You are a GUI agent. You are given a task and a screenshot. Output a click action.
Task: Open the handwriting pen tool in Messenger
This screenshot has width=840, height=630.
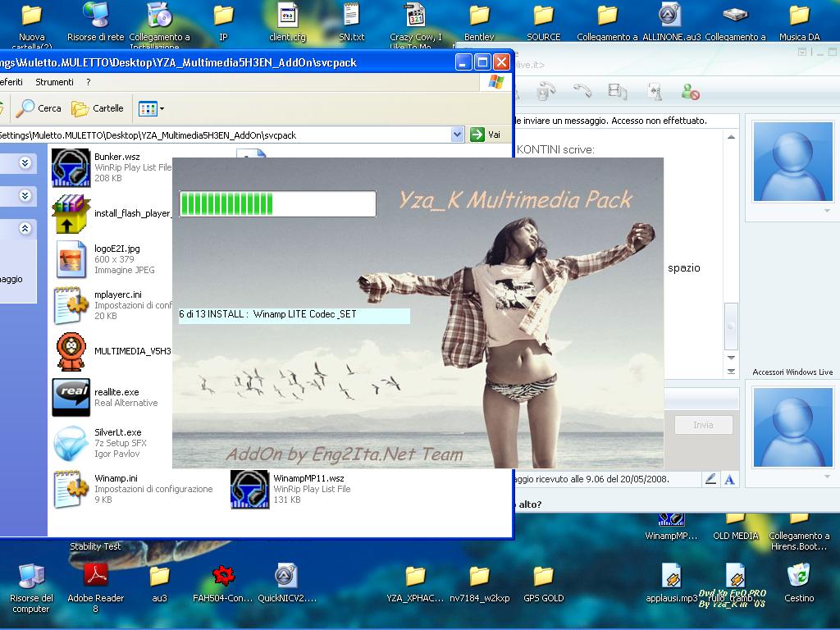click(x=710, y=479)
